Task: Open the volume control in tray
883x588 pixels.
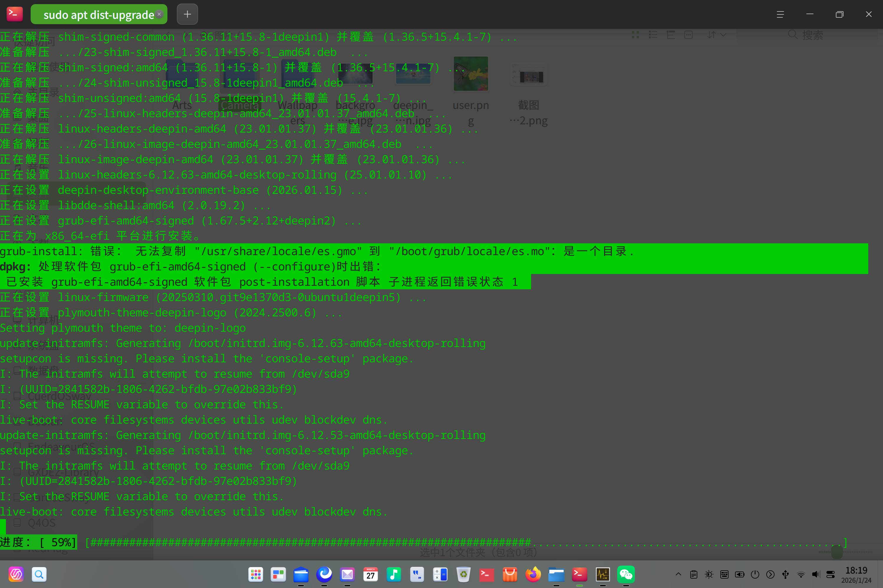Action: (x=816, y=574)
